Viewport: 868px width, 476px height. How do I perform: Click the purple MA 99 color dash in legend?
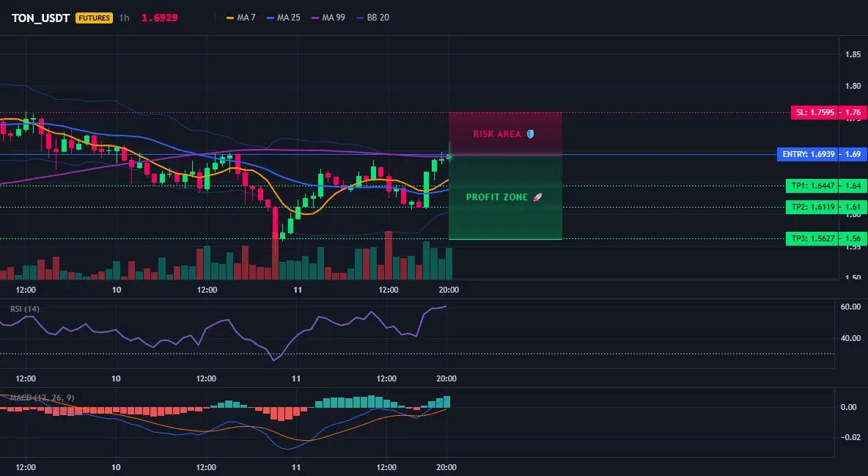point(315,18)
